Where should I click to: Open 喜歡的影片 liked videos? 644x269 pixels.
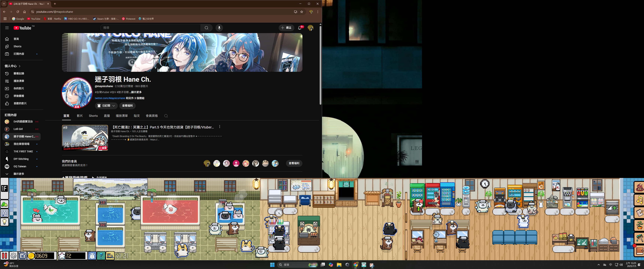pos(22,104)
